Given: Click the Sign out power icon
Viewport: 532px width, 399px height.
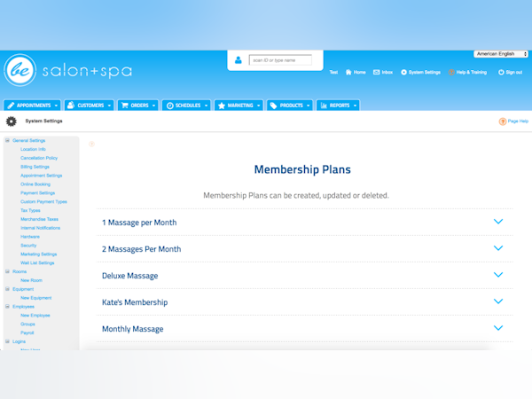Looking at the screenshot, I should 501,72.
